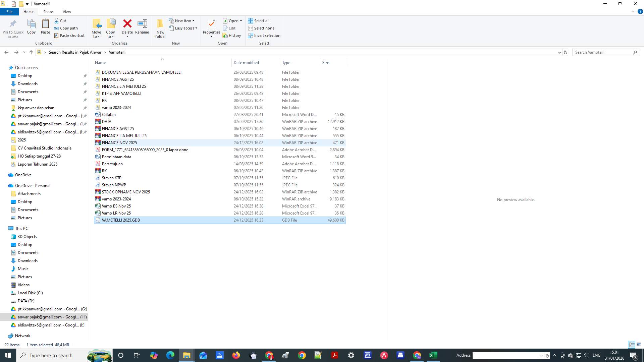644x362 pixels.
Task: Create a New folder using the ribbon icon
Action: pyautogui.click(x=160, y=28)
